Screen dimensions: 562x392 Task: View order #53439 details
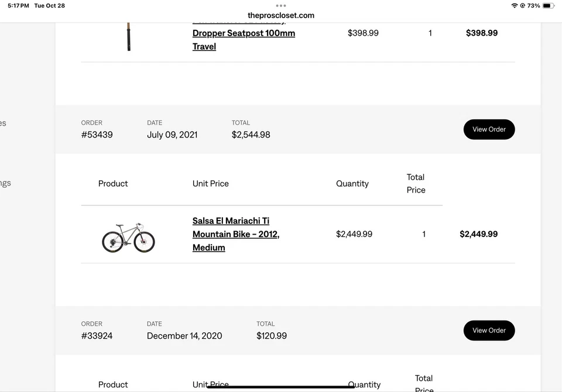489,129
